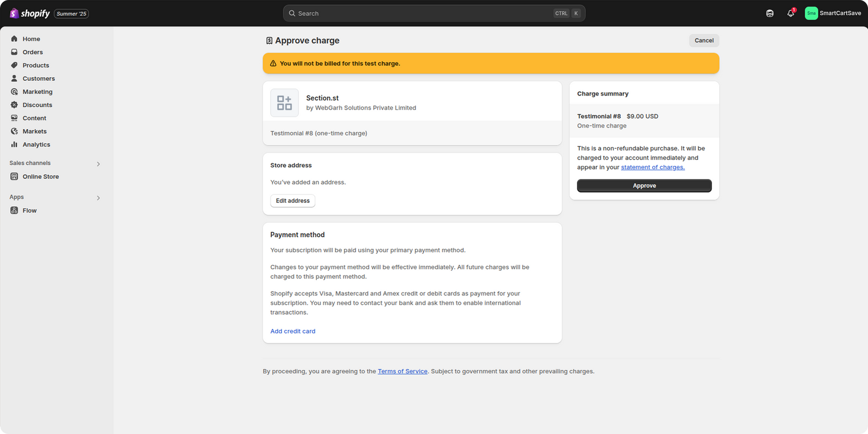Click the Flow app icon

(x=14, y=210)
